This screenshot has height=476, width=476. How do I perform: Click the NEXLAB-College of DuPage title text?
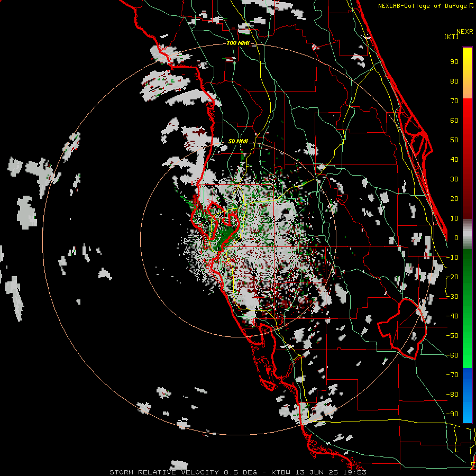pos(423,6)
